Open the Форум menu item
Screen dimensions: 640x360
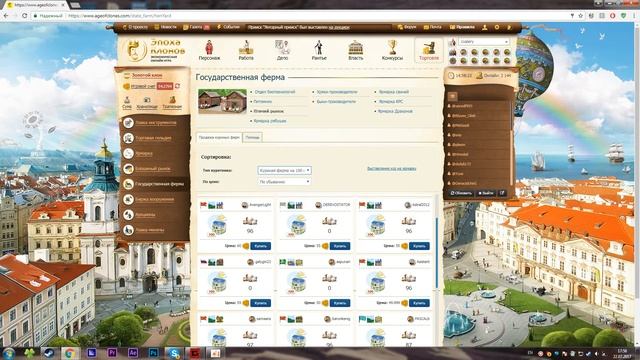click(x=407, y=27)
